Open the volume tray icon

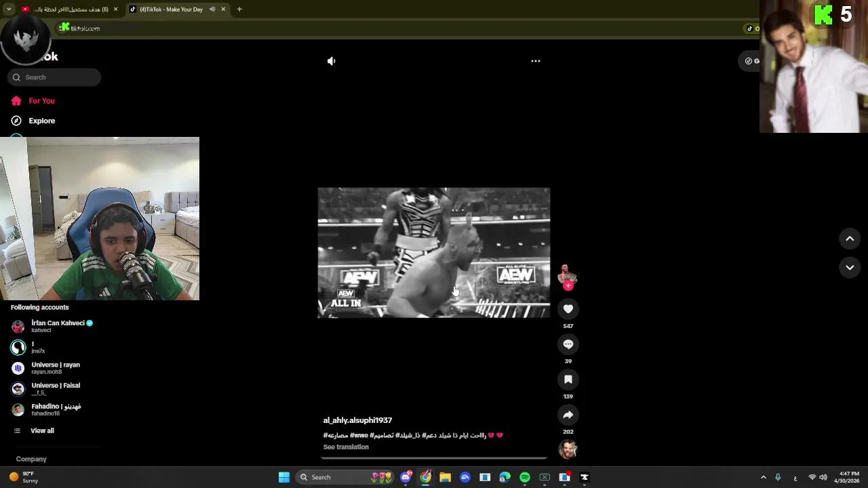pyautogui.click(x=823, y=477)
